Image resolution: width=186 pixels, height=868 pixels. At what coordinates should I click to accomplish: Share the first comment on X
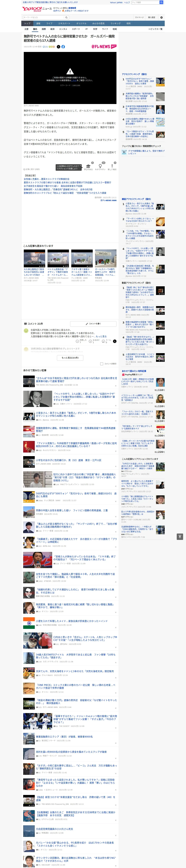115,341
